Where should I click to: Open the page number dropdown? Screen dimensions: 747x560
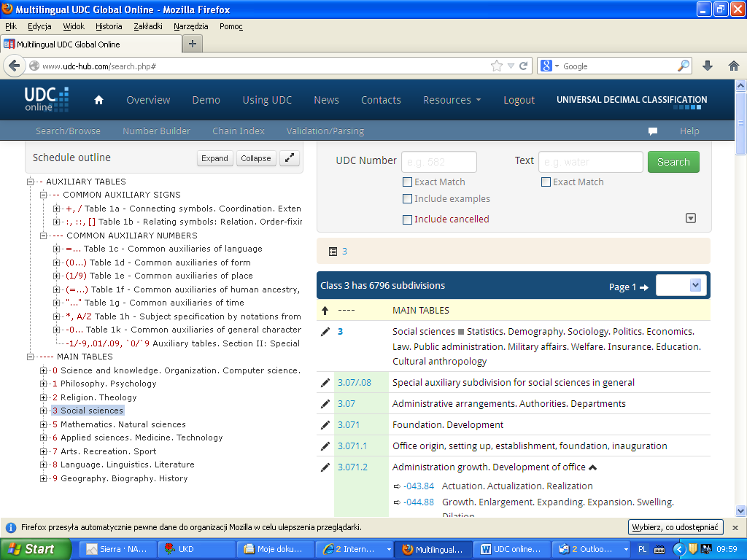coord(681,286)
